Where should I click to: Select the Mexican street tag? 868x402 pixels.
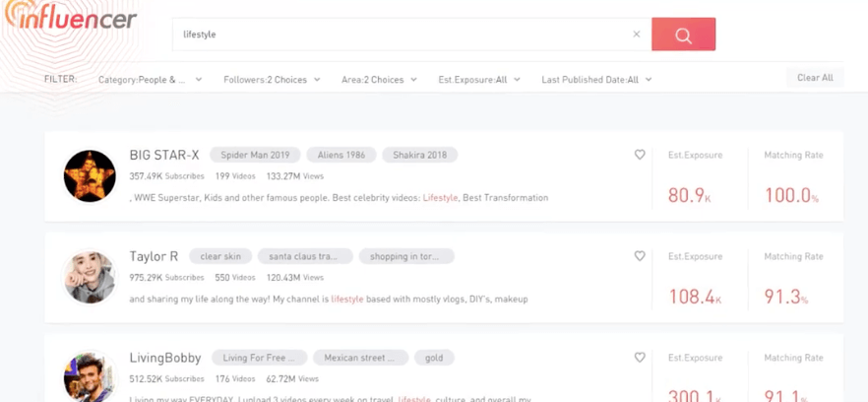[x=361, y=358]
